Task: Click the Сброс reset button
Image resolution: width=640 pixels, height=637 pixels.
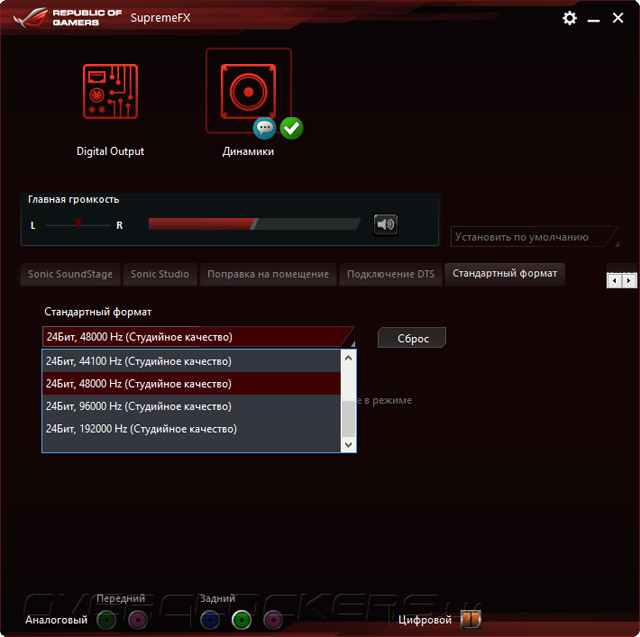Action: point(412,338)
